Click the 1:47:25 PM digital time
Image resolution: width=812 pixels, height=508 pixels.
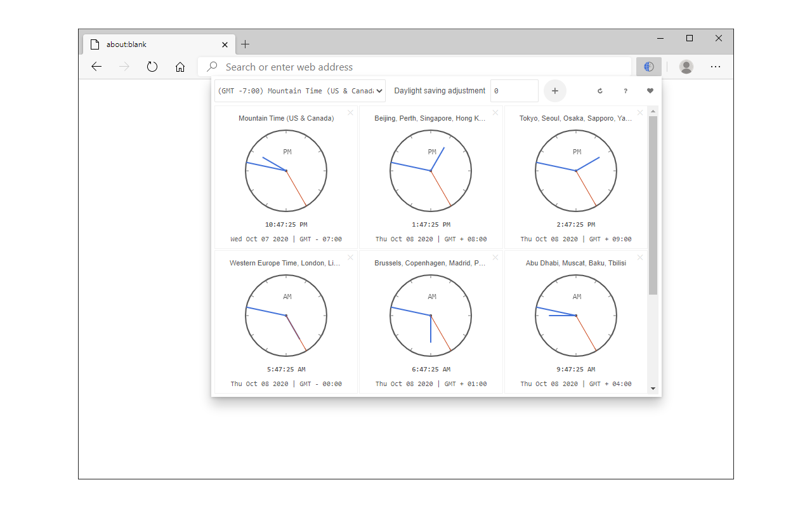(431, 225)
